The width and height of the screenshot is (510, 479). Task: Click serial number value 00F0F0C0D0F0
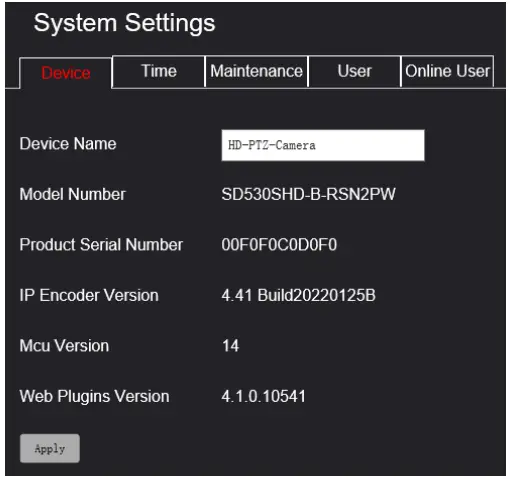pyautogui.click(x=279, y=245)
